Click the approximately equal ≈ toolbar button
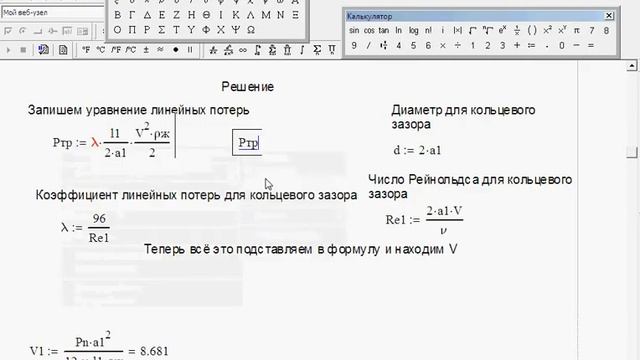 click(160, 50)
